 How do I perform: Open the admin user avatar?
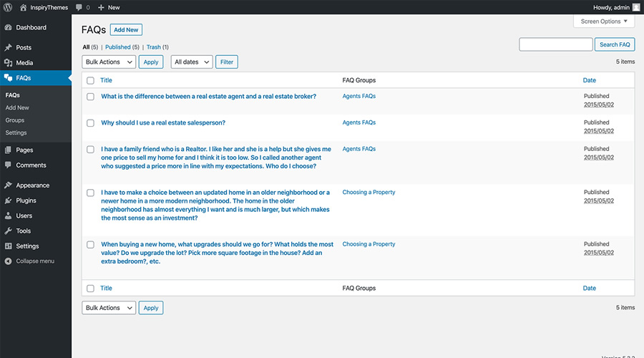tap(636, 7)
